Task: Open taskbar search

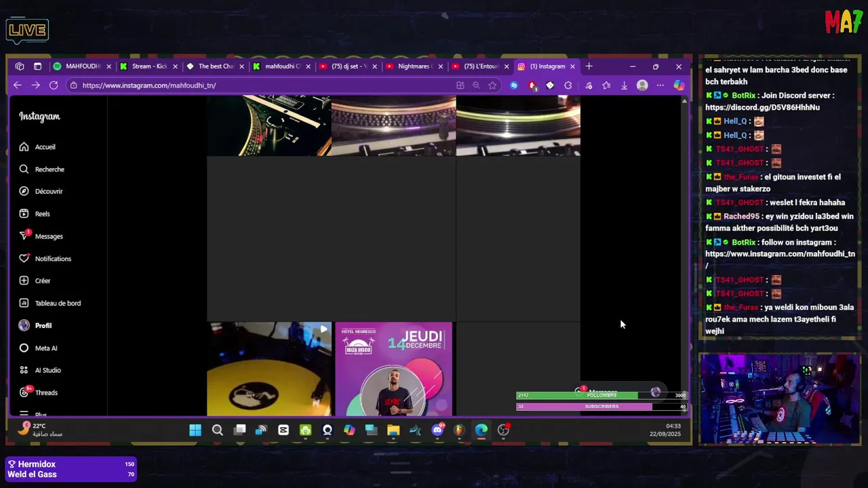Action: 217,430
